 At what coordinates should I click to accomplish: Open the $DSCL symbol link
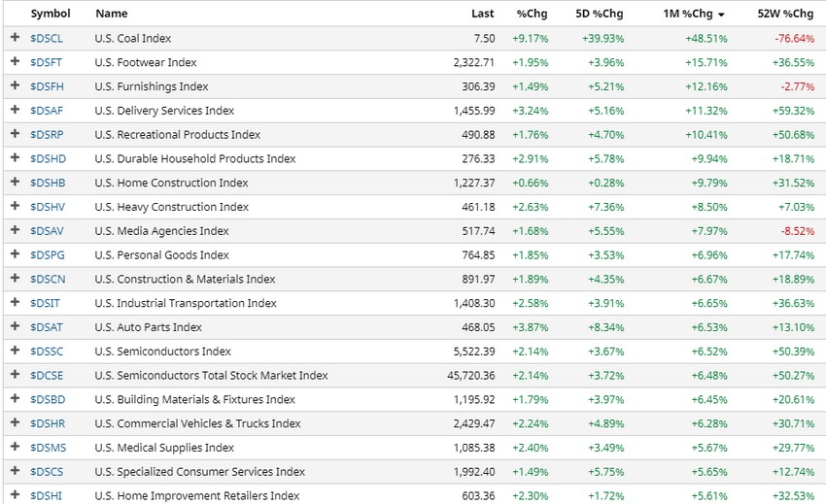[x=47, y=38]
